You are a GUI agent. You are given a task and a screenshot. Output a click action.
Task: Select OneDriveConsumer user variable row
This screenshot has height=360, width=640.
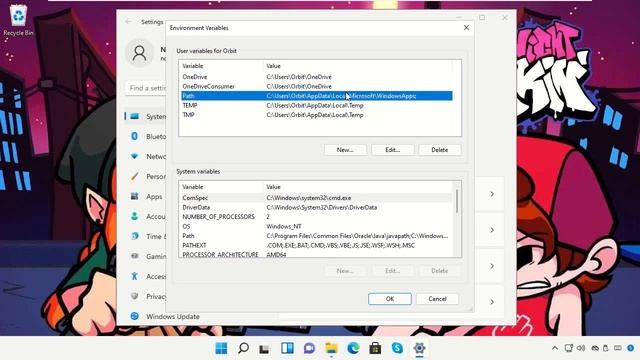tap(317, 86)
